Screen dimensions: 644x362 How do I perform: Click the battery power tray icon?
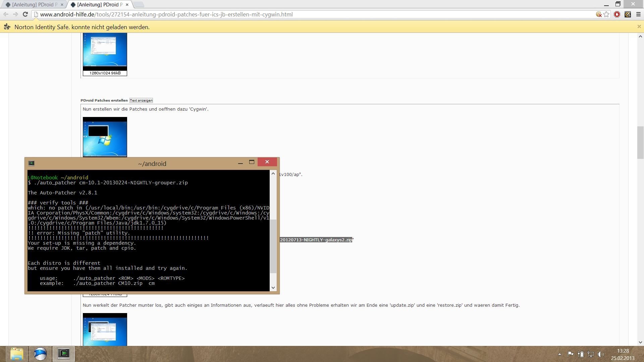click(x=581, y=354)
